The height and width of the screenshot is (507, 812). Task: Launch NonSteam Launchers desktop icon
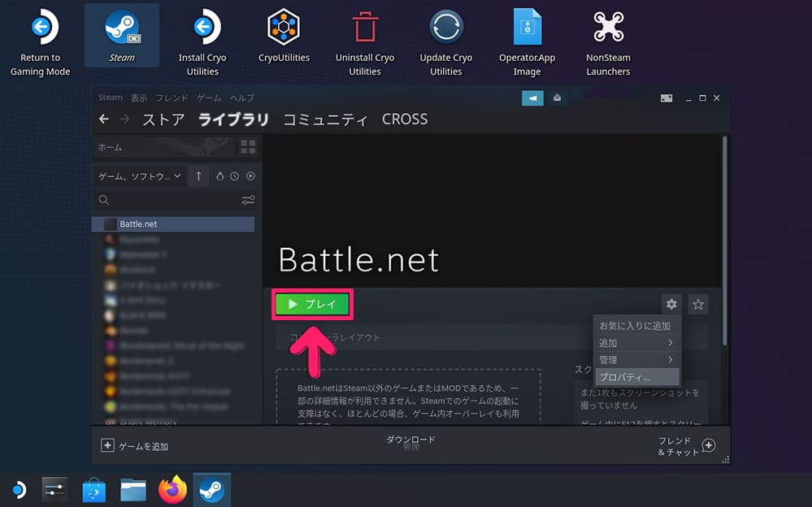[x=608, y=43]
